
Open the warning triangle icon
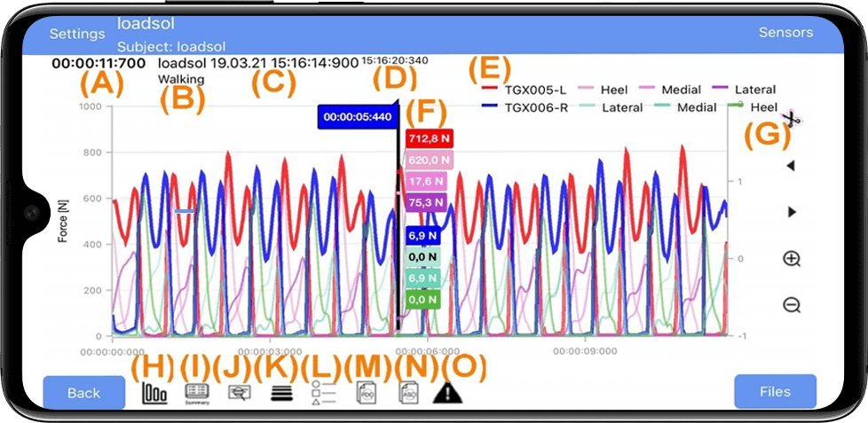448,393
